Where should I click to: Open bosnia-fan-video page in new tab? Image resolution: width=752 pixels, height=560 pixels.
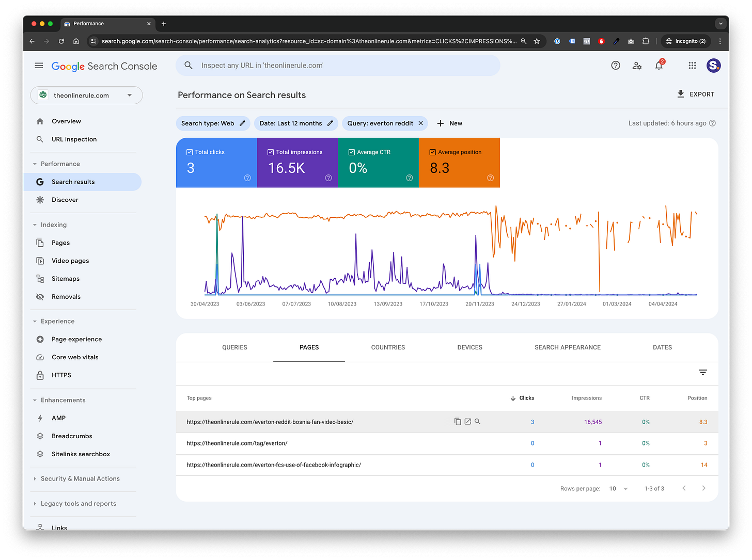click(x=467, y=422)
